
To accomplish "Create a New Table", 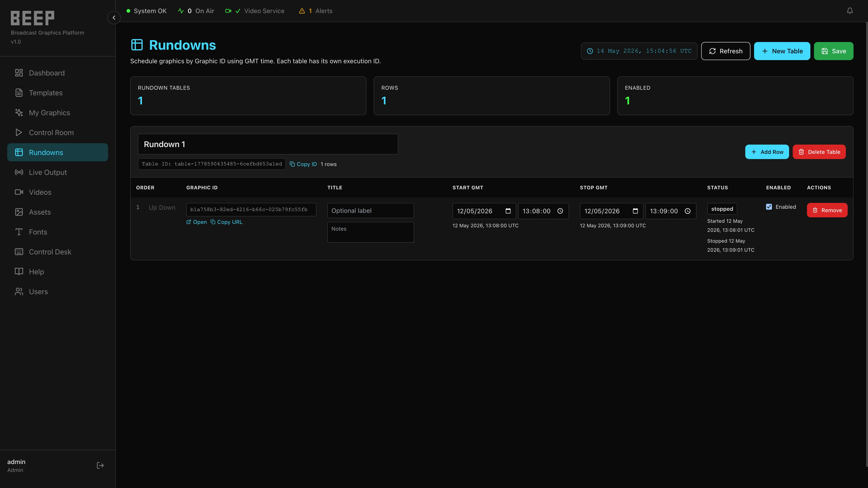I will [x=782, y=51].
